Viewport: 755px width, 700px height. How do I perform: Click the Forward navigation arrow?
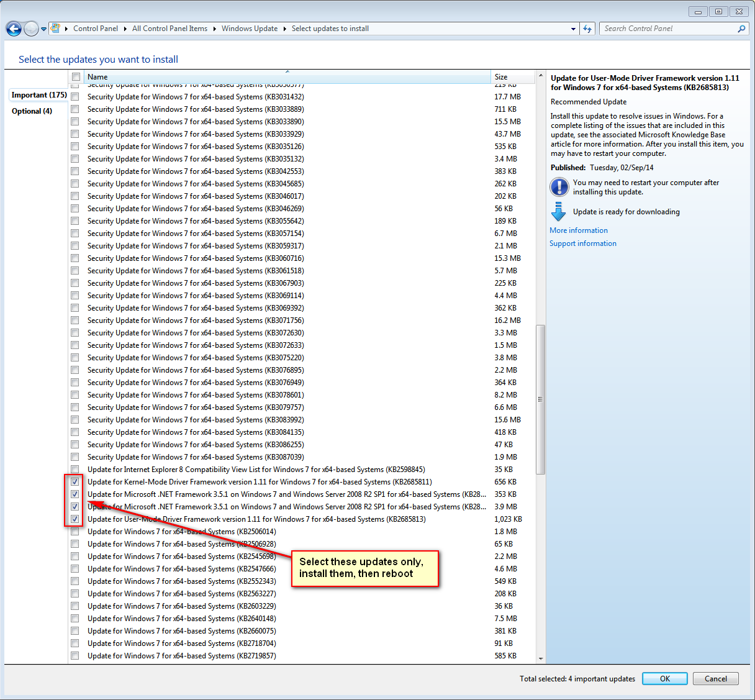pos(31,29)
